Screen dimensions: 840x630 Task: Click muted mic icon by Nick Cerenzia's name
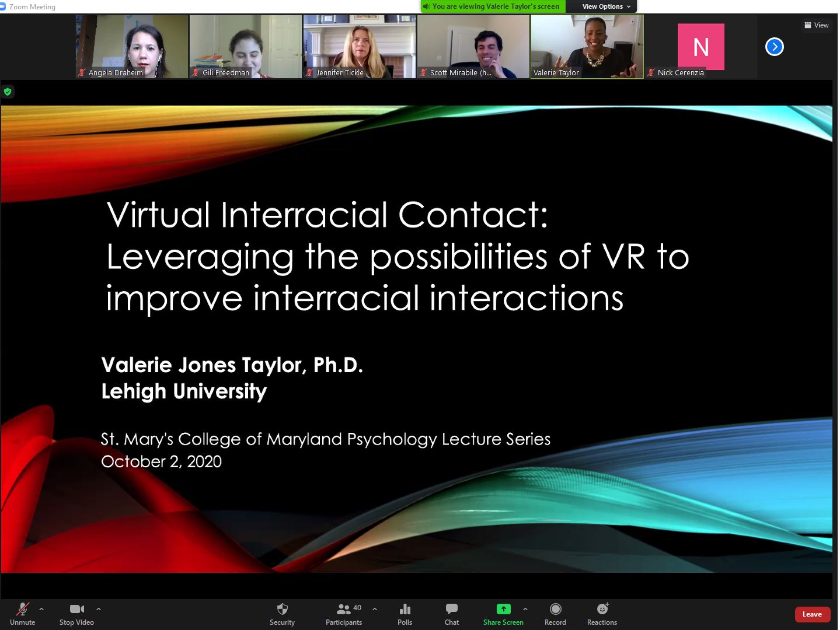click(651, 73)
